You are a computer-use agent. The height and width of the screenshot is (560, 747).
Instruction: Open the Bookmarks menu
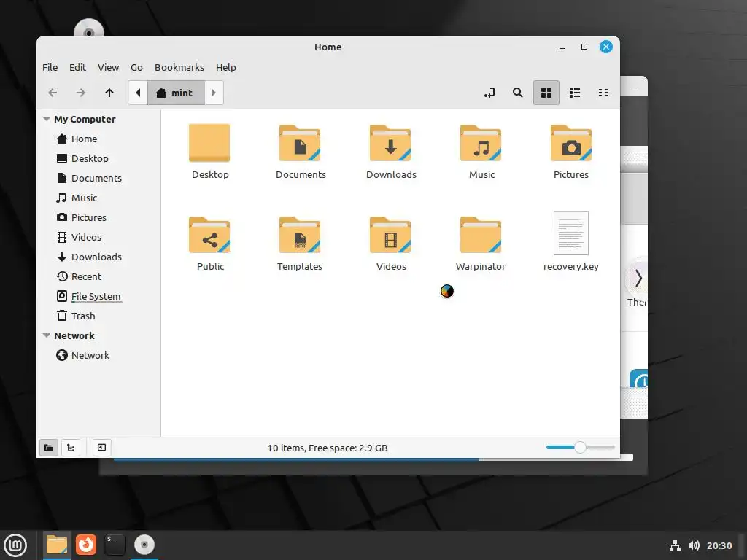click(x=179, y=68)
